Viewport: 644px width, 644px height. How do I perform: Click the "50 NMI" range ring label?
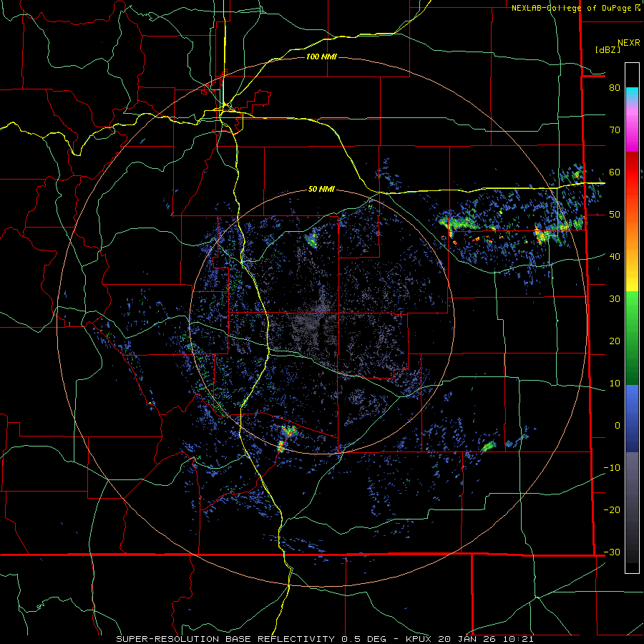321,190
